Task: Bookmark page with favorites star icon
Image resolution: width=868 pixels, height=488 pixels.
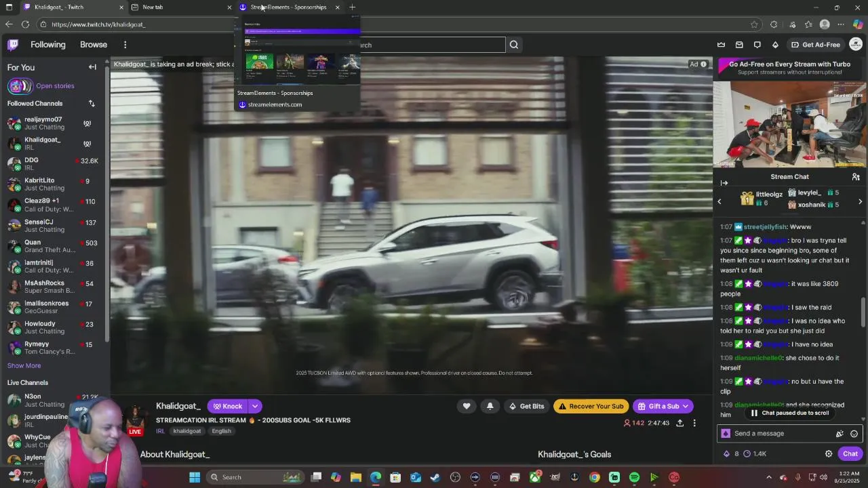Action: (x=754, y=24)
